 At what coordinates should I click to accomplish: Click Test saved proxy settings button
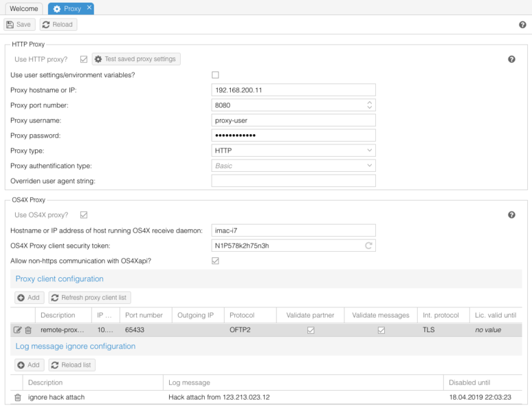pyautogui.click(x=135, y=59)
